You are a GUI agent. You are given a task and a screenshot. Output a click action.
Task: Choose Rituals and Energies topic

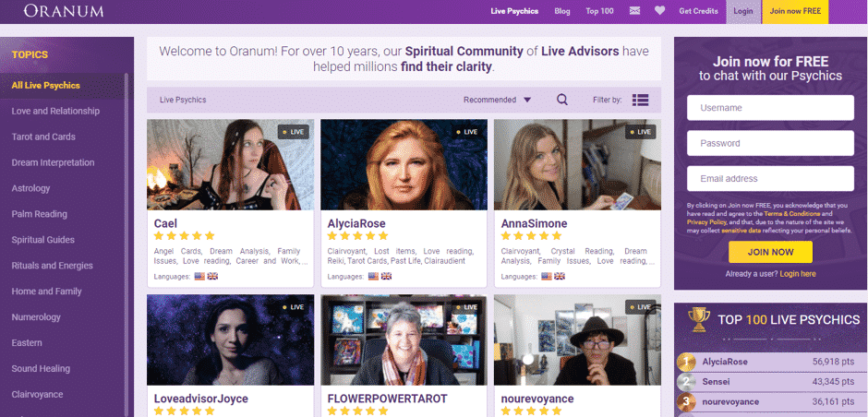52,266
